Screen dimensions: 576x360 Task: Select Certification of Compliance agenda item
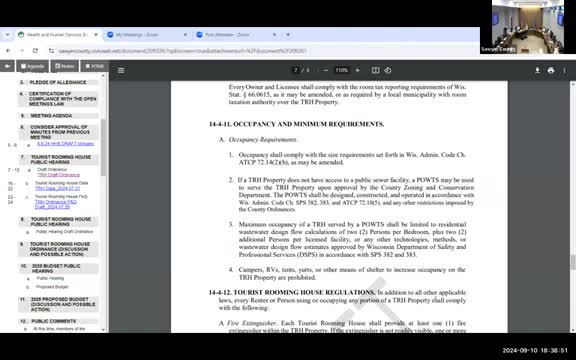(x=58, y=99)
